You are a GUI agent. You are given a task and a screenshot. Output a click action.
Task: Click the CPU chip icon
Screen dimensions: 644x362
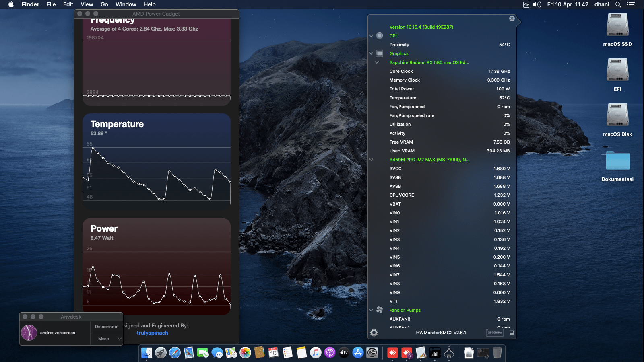379,36
